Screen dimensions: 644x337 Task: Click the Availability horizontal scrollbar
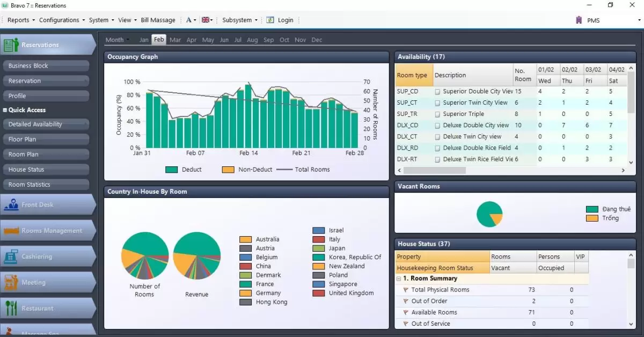click(x=435, y=170)
